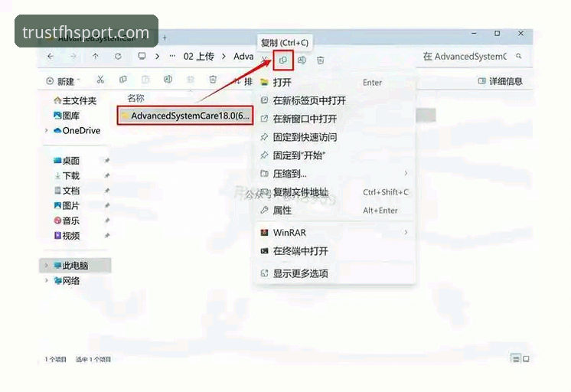The width and height of the screenshot is (571, 392).
Task: Open 音乐 in sidebar
Action: 67,220
